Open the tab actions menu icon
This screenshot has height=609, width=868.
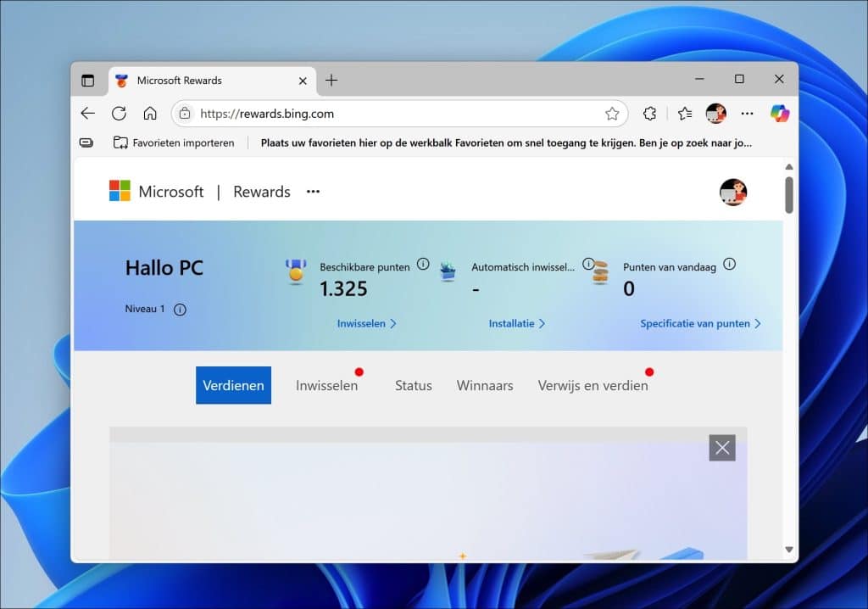[x=87, y=81]
